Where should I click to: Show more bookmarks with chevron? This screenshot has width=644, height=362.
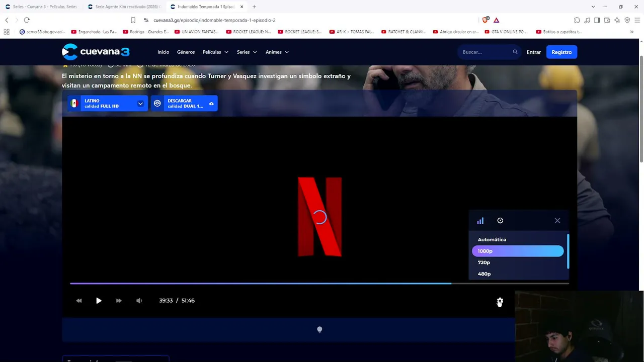click(632, 32)
